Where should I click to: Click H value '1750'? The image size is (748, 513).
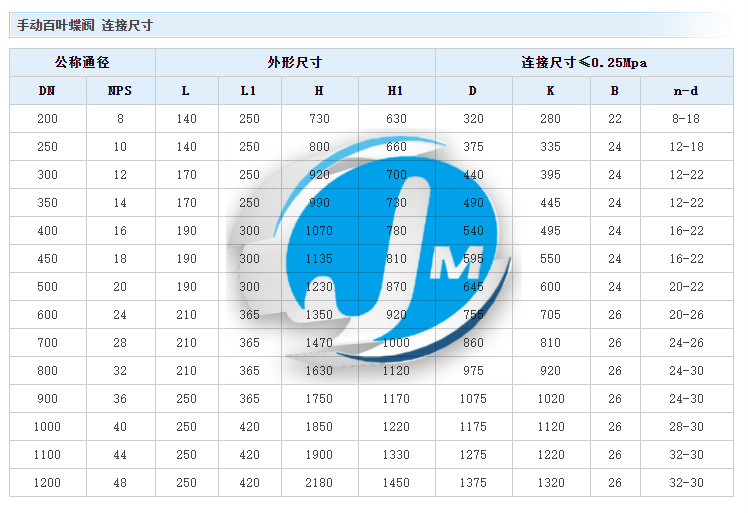[x=319, y=399]
